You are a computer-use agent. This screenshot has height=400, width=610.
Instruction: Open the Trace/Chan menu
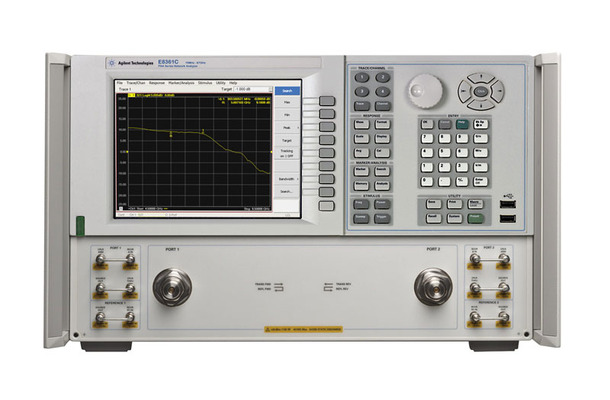pos(136,83)
